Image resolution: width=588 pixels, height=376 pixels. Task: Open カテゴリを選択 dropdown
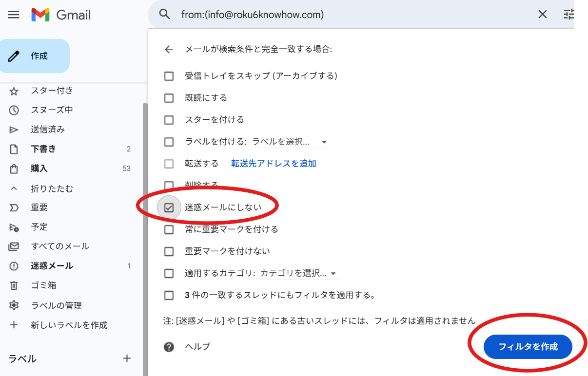tap(298, 273)
